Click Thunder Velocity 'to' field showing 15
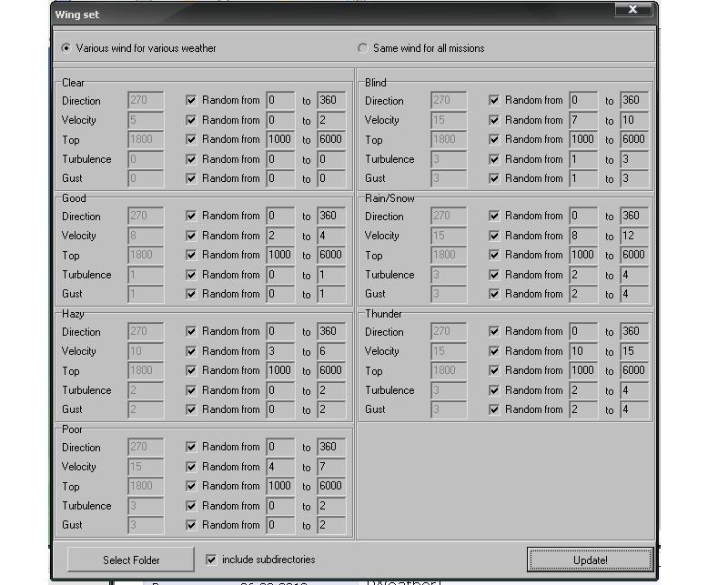The width and height of the screenshot is (728, 585). (634, 351)
